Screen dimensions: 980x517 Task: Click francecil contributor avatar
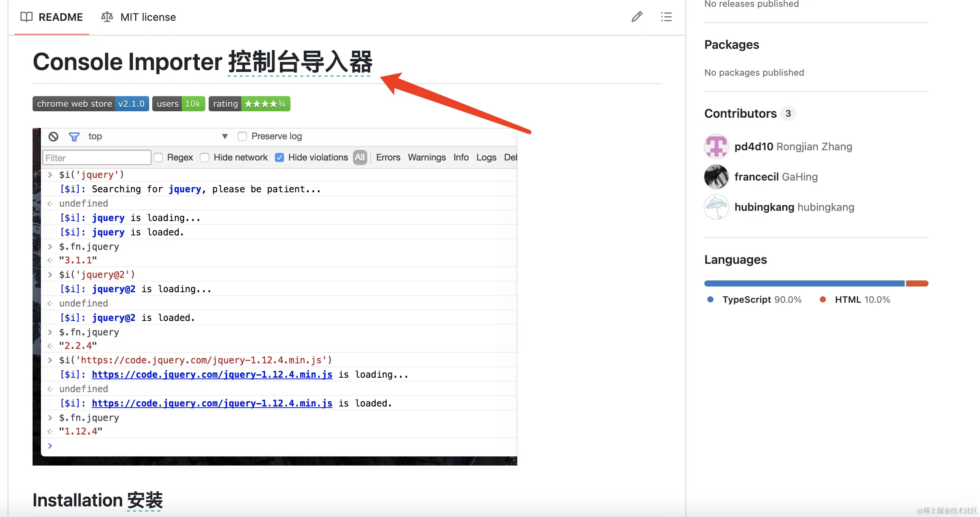[716, 177]
